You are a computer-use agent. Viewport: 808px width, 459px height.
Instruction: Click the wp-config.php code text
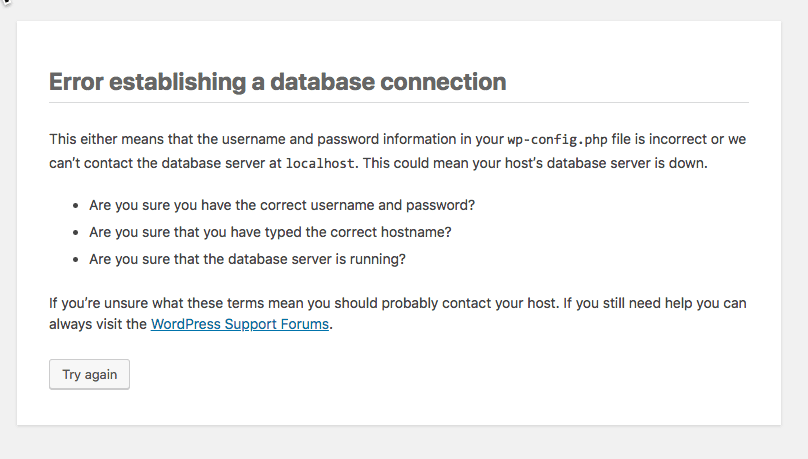558,140
